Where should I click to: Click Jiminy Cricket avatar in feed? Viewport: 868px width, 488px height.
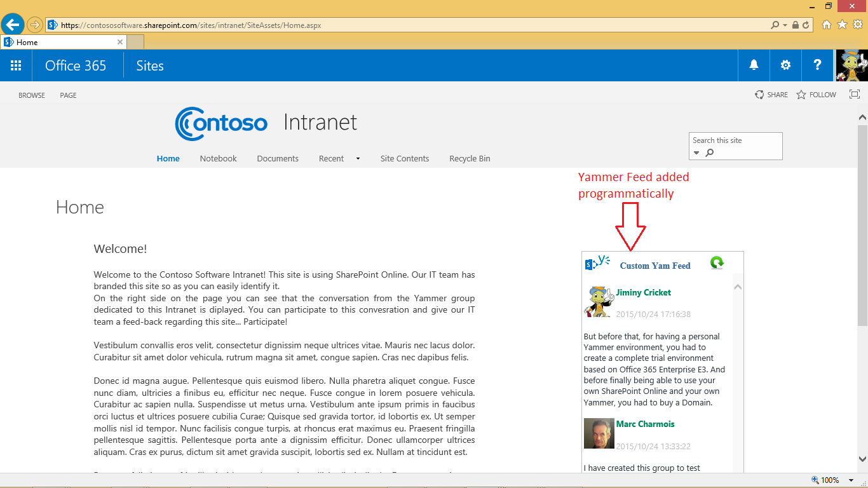(x=599, y=301)
